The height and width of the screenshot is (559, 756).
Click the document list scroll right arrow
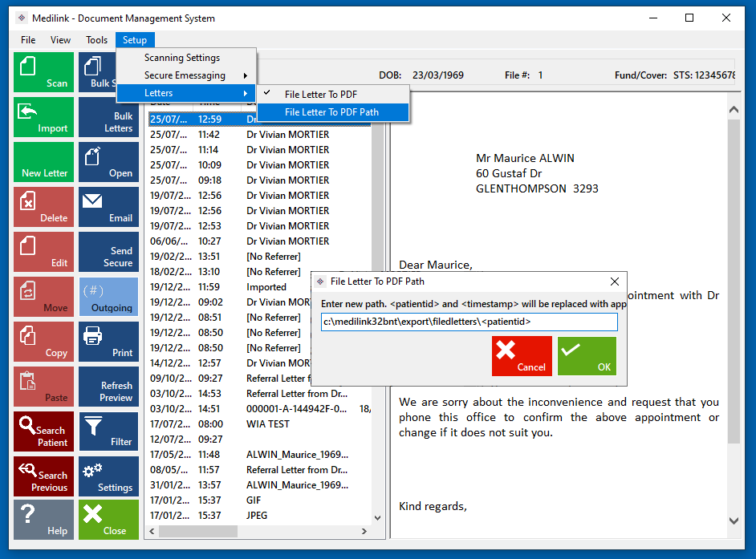[364, 531]
